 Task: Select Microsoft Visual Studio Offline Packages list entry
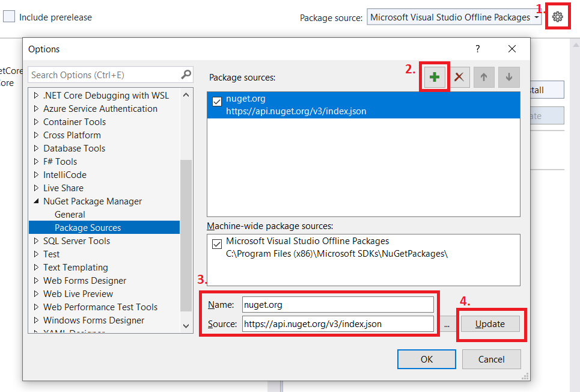click(x=363, y=247)
